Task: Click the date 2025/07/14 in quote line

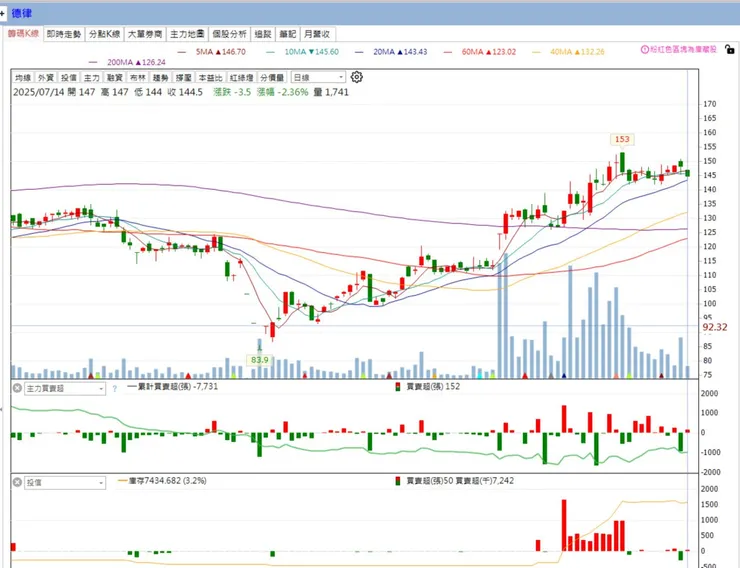Action: (x=39, y=92)
